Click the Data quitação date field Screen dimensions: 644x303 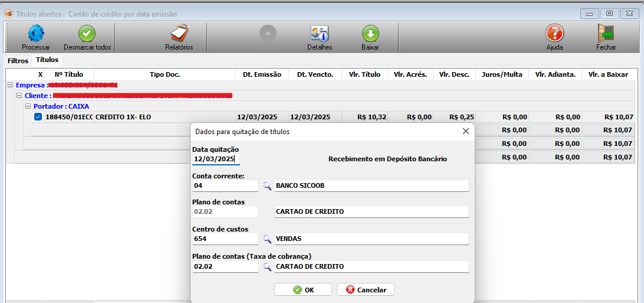click(x=216, y=159)
